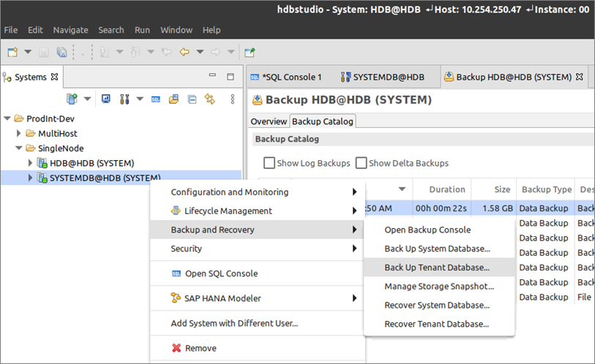Open the Help menu
The image size is (595, 364).
coord(212,30)
